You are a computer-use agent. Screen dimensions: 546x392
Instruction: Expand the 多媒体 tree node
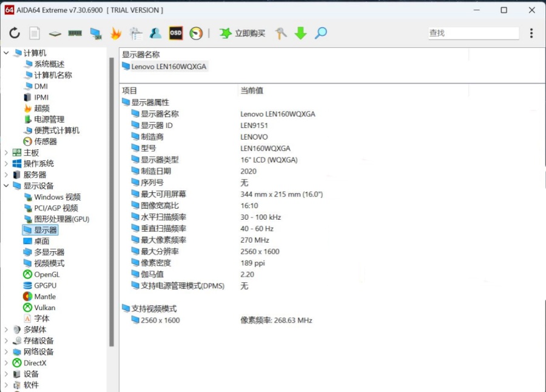click(6, 329)
